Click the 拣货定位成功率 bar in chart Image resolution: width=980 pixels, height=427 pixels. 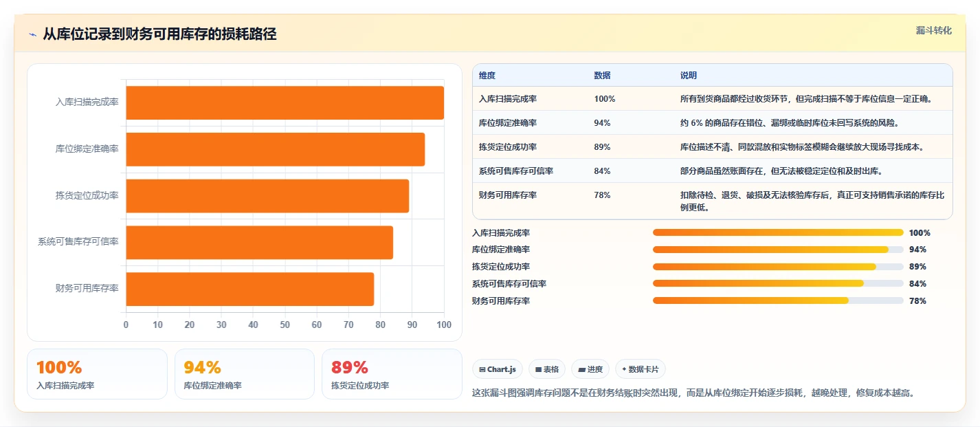click(x=267, y=196)
